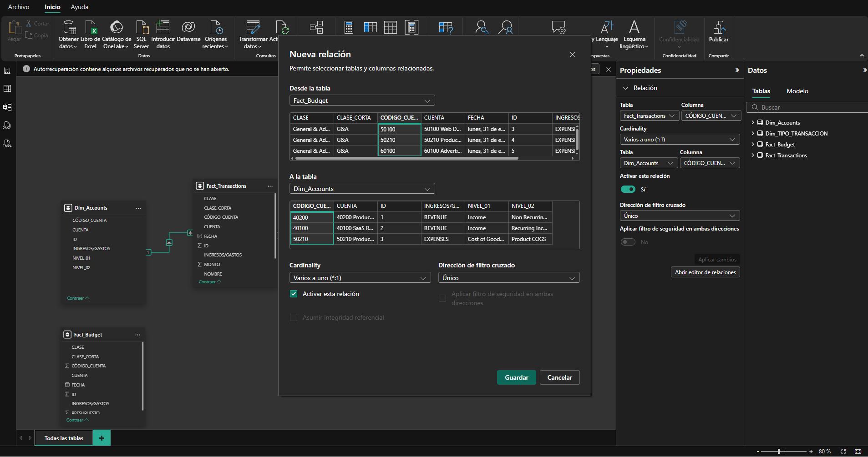Screen dimensions: 868x457
Task: Add a new layout tab with plus button
Action: (x=102, y=438)
